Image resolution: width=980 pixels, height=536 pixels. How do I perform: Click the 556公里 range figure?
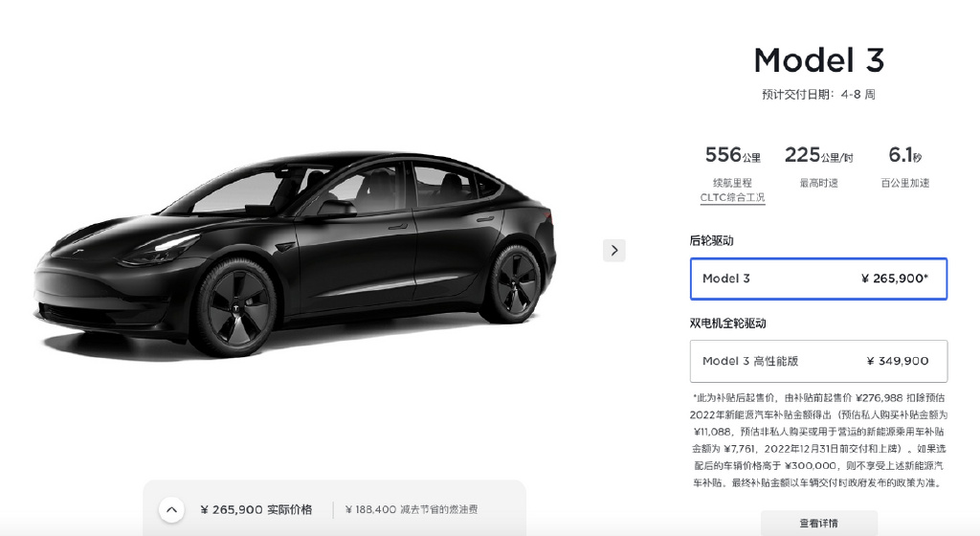tap(732, 155)
